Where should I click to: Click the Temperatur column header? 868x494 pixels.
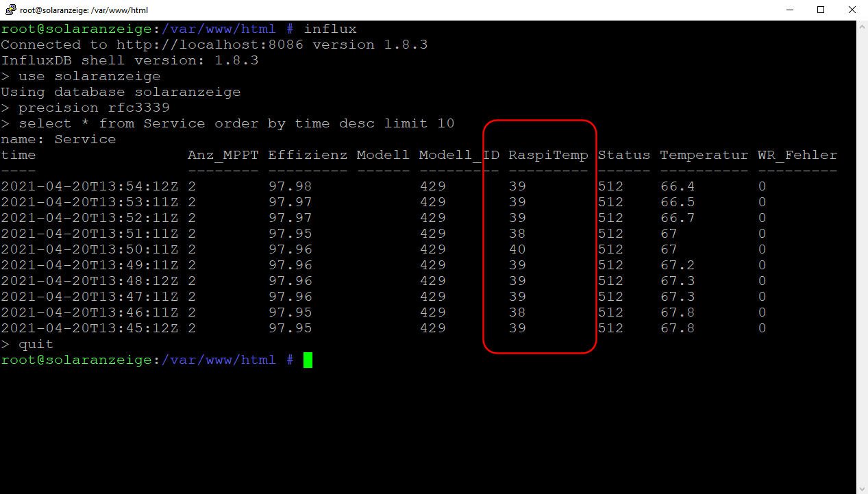pos(704,156)
